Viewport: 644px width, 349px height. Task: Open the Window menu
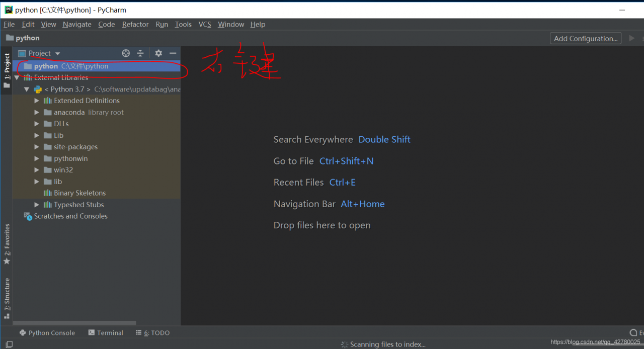click(x=231, y=24)
